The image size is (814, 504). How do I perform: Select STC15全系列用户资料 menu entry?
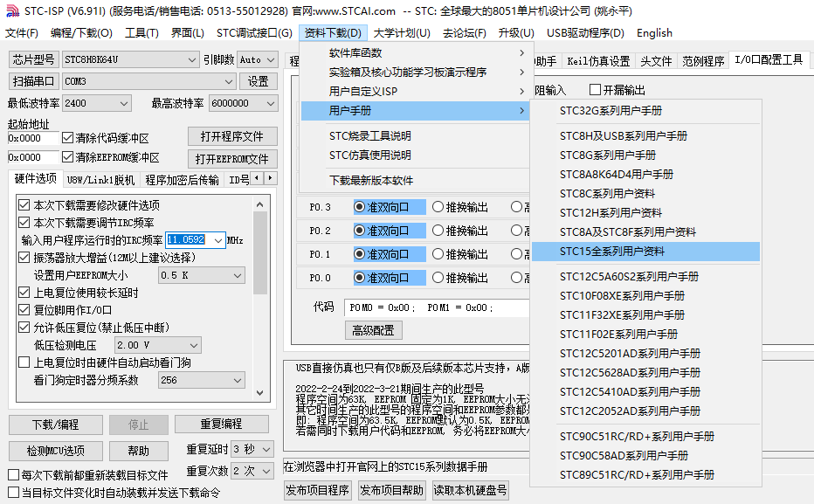tap(645, 252)
